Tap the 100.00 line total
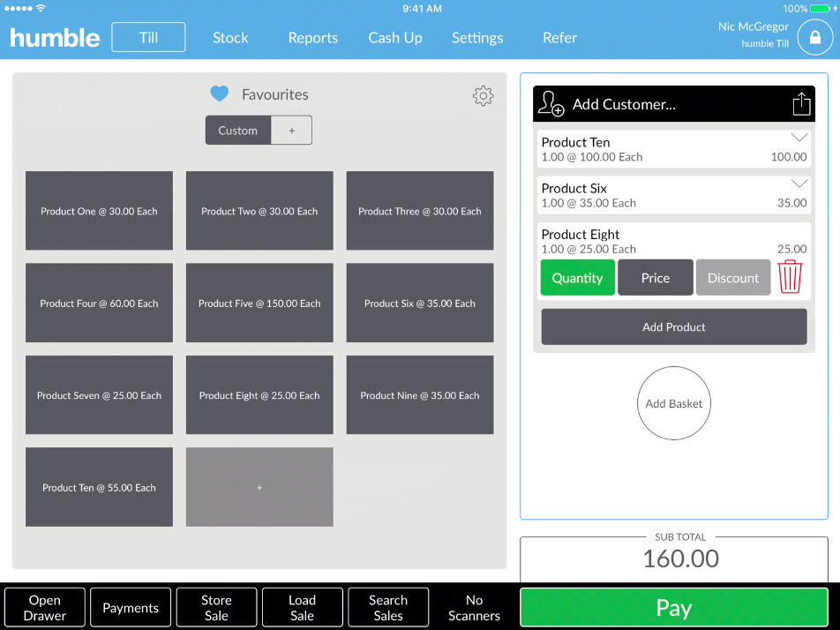 pos(789,156)
